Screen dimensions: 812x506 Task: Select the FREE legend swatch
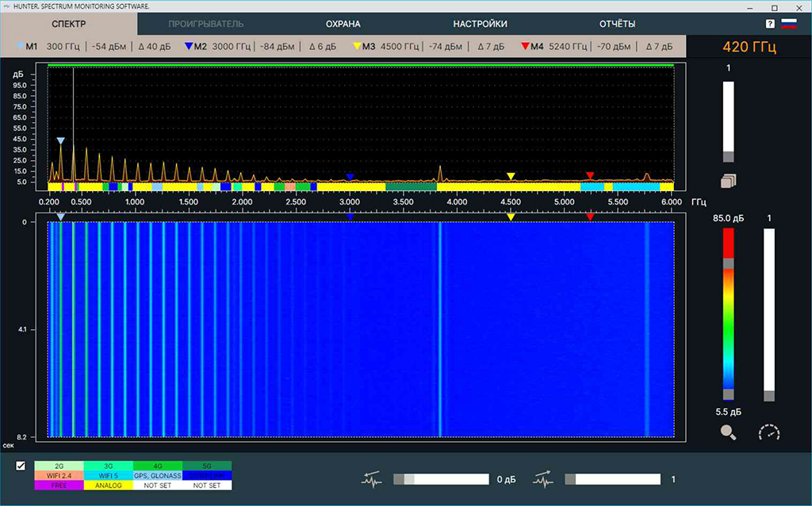pyautogui.click(x=59, y=485)
